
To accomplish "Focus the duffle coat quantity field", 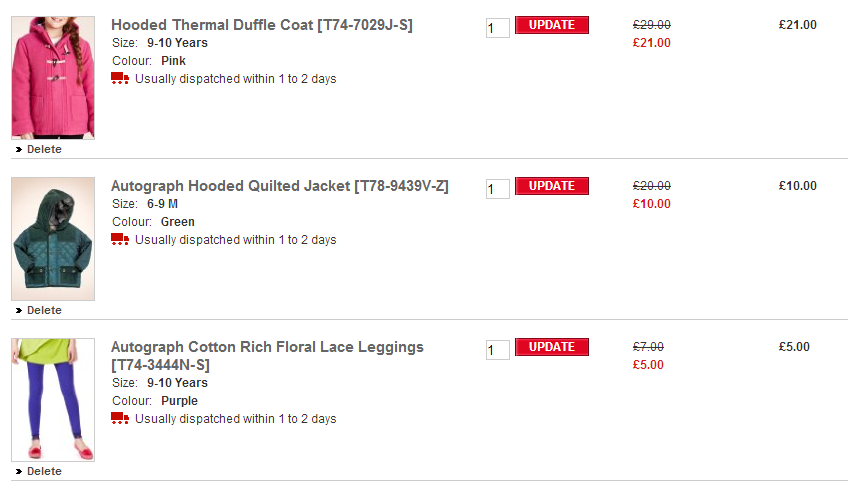I will [497, 28].
